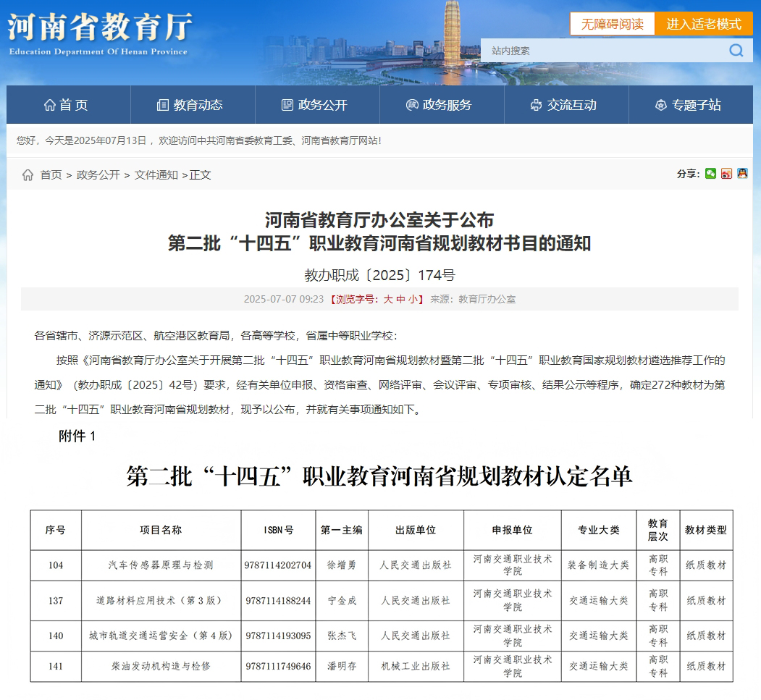
Task: Set browsing font size to 大
Action: click(x=388, y=299)
